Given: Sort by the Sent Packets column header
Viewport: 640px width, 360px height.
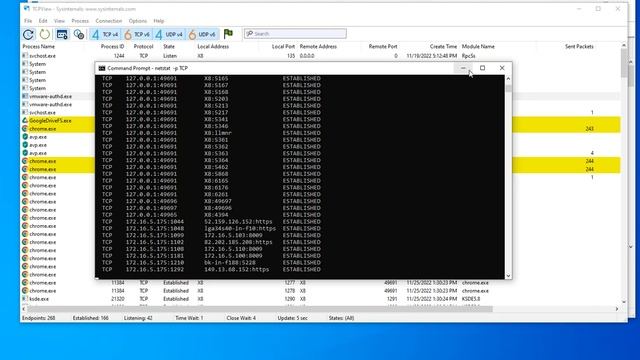Looking at the screenshot, I should (579, 47).
